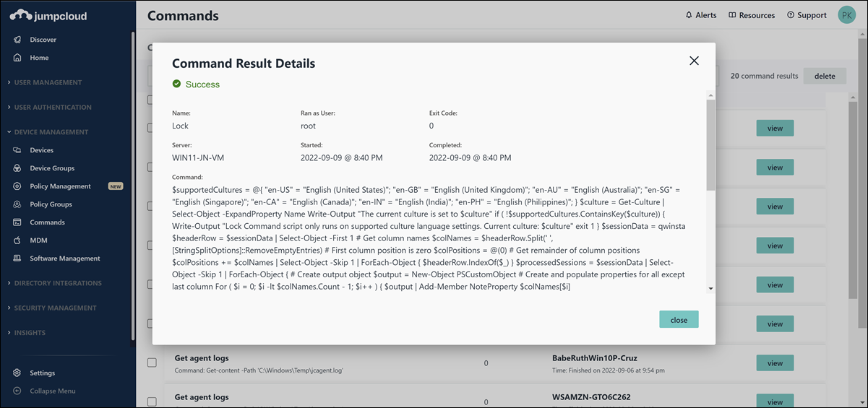
Task: Click the Settings gear icon
Action: point(17,373)
